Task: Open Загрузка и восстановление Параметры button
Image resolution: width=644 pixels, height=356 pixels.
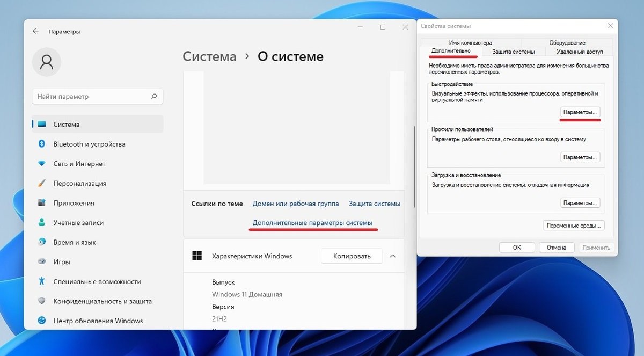Action: (580, 203)
